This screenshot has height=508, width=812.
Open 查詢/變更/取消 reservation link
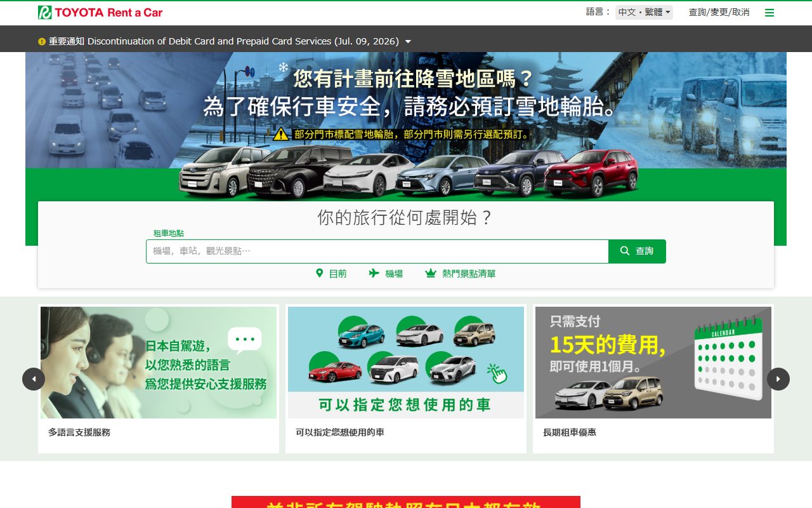pyautogui.click(x=719, y=12)
